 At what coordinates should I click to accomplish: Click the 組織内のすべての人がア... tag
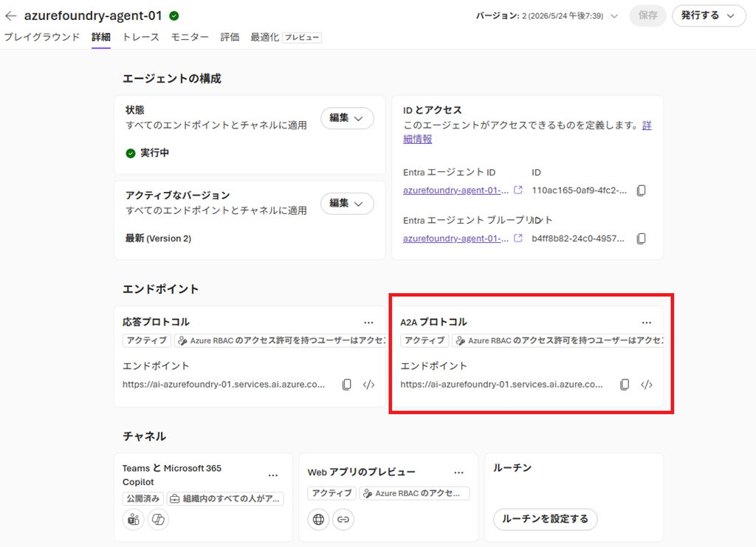(226, 499)
